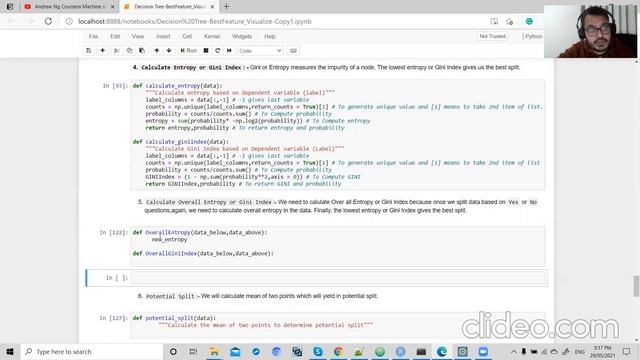The image size is (640, 360).
Task: Open Google Chrome from the taskbar
Action: point(338,351)
